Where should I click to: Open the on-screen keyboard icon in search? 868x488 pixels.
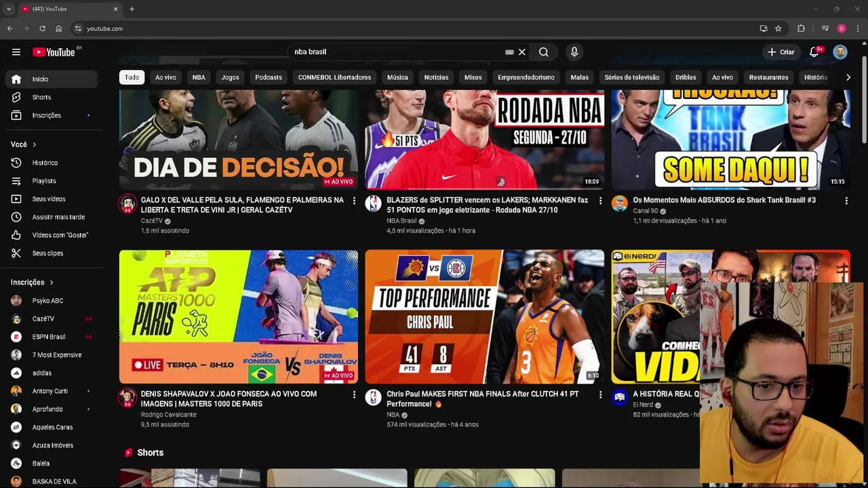coord(509,52)
